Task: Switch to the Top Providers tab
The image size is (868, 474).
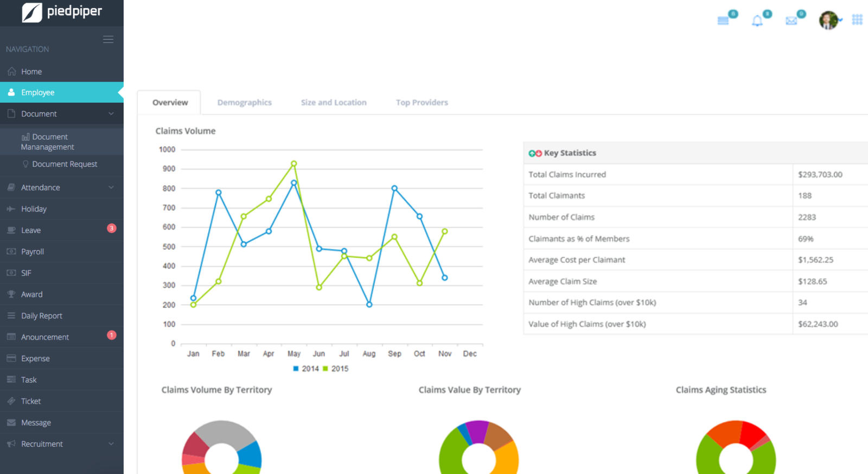Action: click(x=422, y=103)
